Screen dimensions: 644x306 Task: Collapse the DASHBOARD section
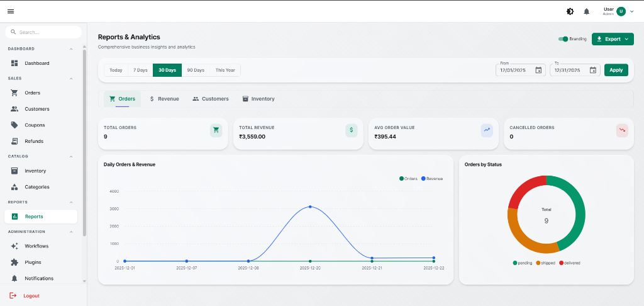coord(71,49)
